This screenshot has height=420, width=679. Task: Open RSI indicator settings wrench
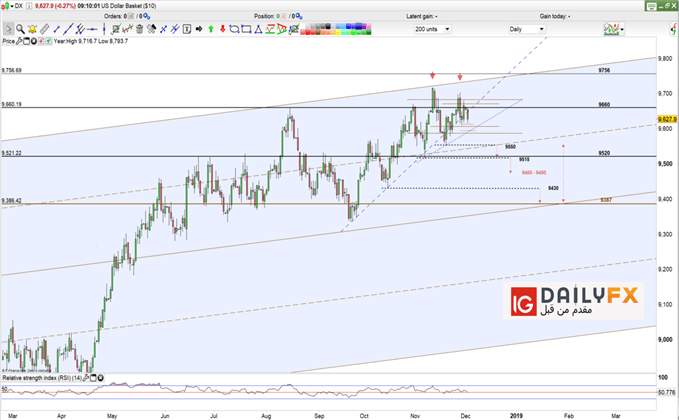[x=86, y=378]
